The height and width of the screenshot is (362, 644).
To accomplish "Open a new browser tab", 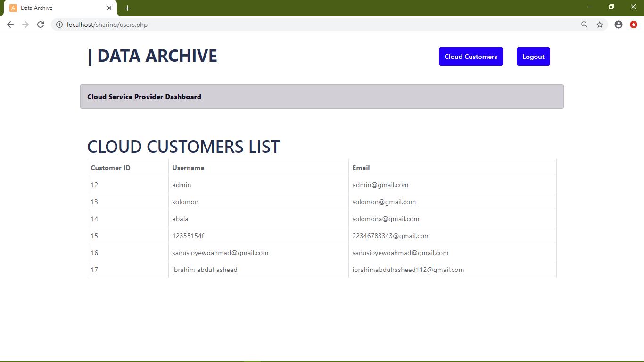I will (127, 8).
